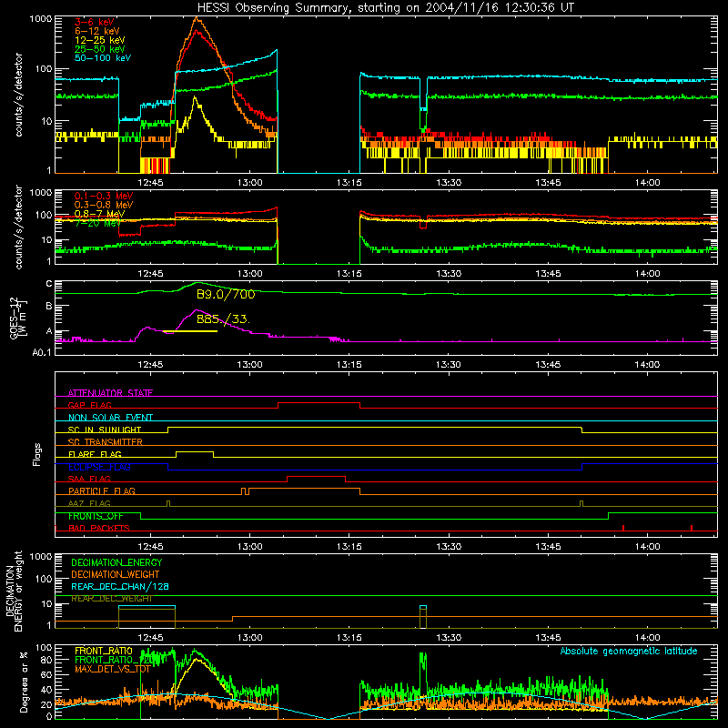The width and height of the screenshot is (728, 728).
Task: Click the 0.3-0.8 MeV legend label
Action: (x=104, y=205)
